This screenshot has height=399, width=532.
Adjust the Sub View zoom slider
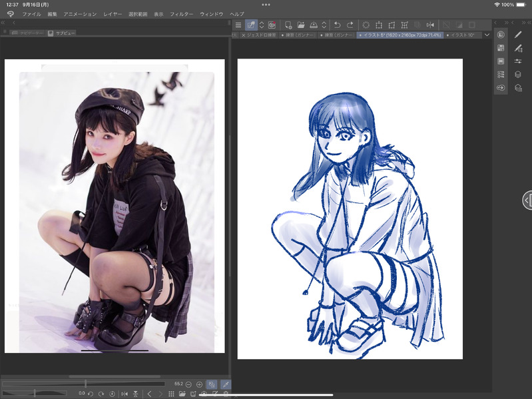tap(83, 384)
